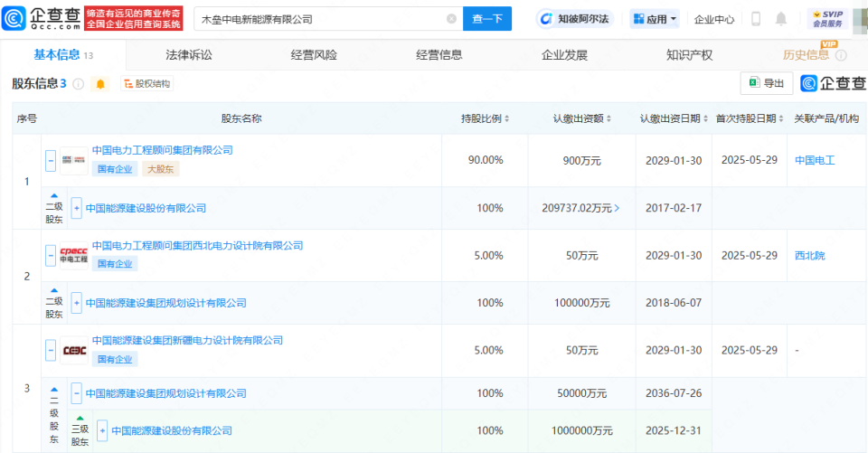
Task: Open 中国电力工程顾问集团有限公司 link
Action: tap(162, 150)
